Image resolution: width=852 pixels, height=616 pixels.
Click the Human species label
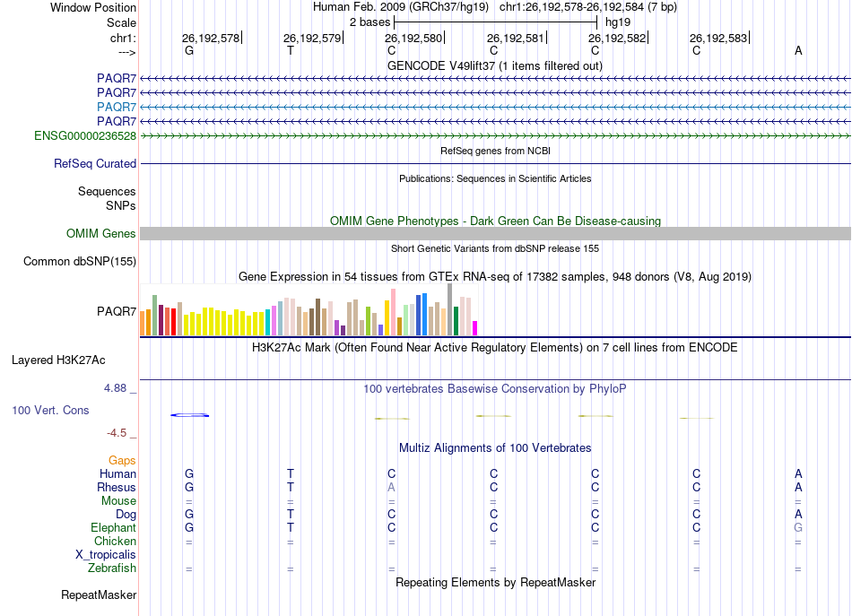tap(117, 473)
